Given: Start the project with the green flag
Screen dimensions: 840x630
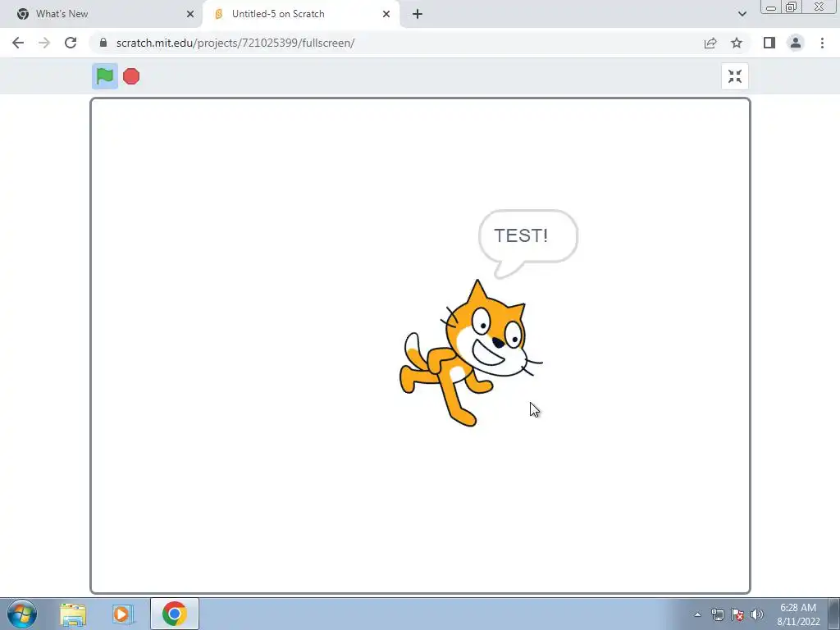Looking at the screenshot, I should click(x=105, y=76).
